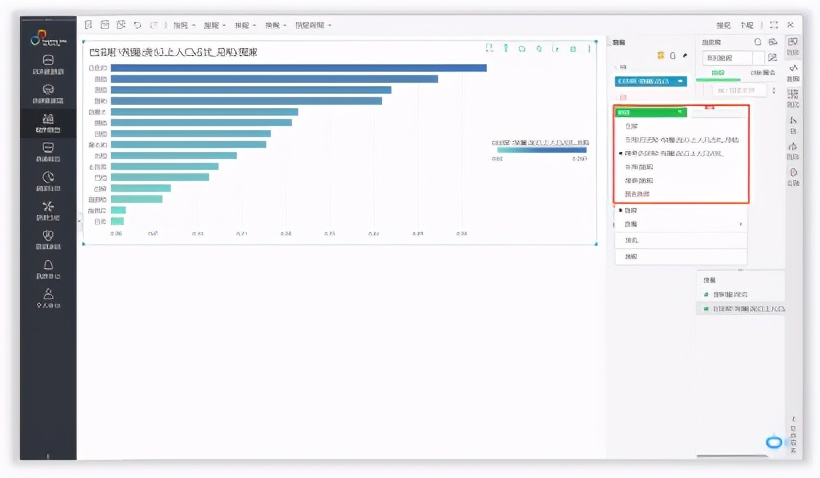Open the third dropdown menu in the top toolbar

point(245,25)
